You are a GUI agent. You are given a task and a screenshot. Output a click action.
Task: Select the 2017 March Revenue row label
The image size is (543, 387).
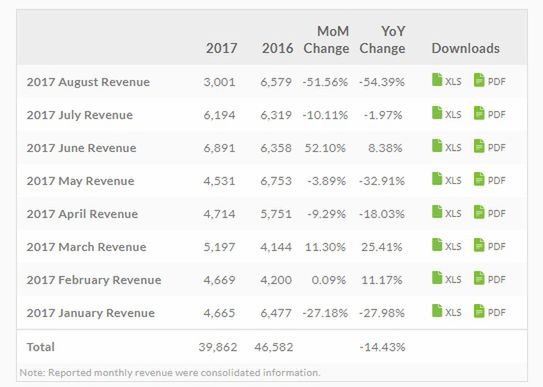87,247
